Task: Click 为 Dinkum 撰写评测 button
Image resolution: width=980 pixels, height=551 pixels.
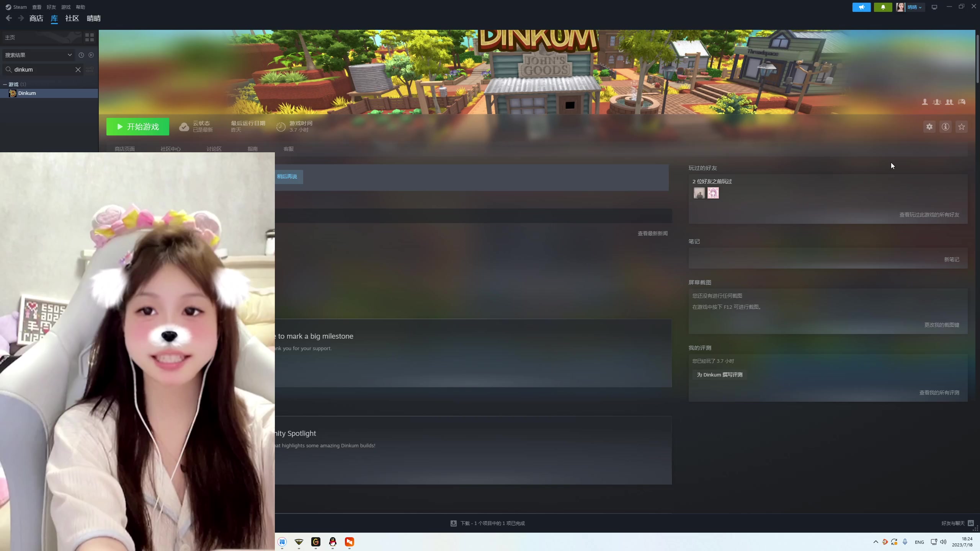Action: pyautogui.click(x=720, y=375)
